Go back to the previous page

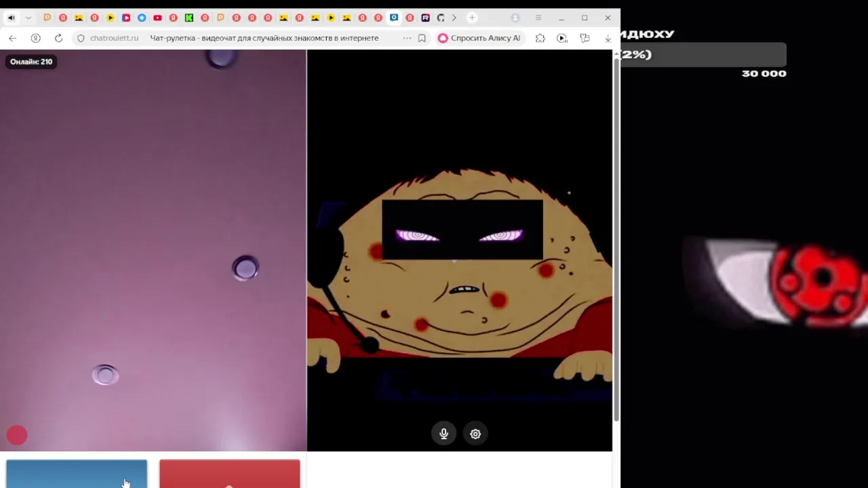(13, 38)
